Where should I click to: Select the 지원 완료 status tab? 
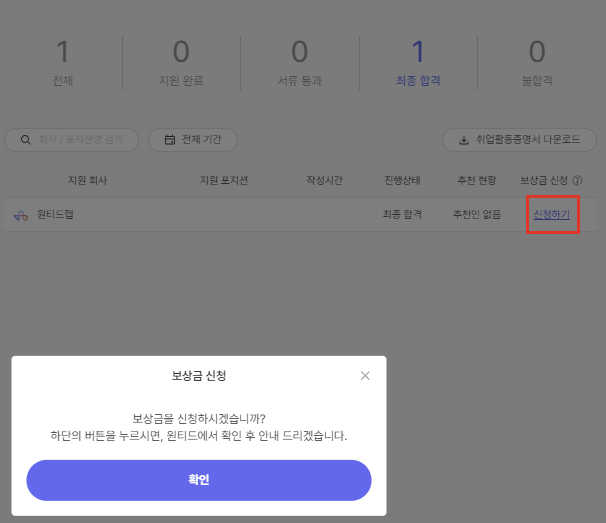point(181,63)
